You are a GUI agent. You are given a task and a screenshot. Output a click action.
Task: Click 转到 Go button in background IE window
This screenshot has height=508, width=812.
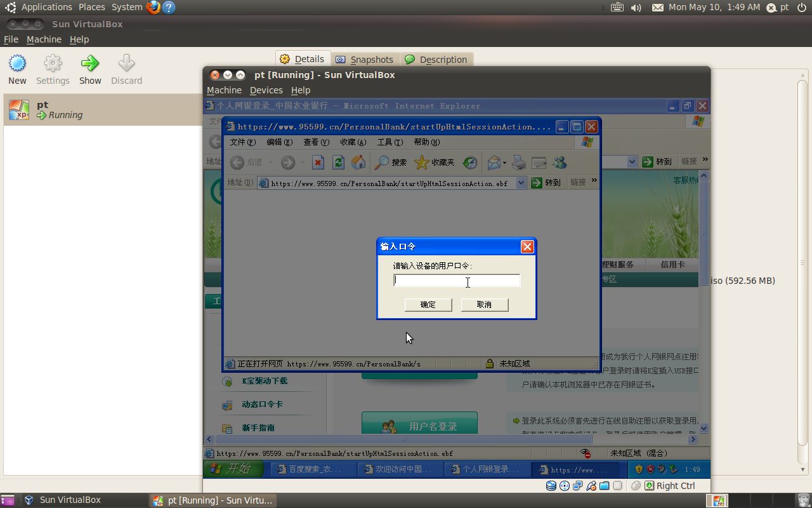(x=657, y=162)
